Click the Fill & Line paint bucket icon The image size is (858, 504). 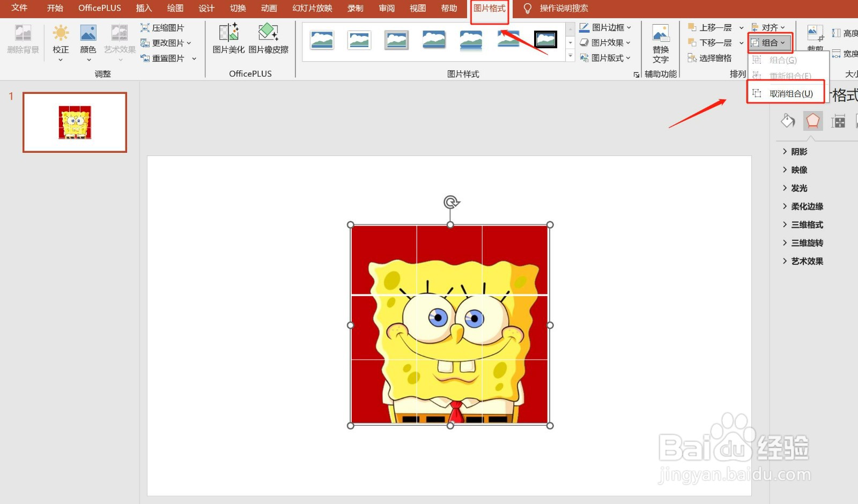pos(788,121)
